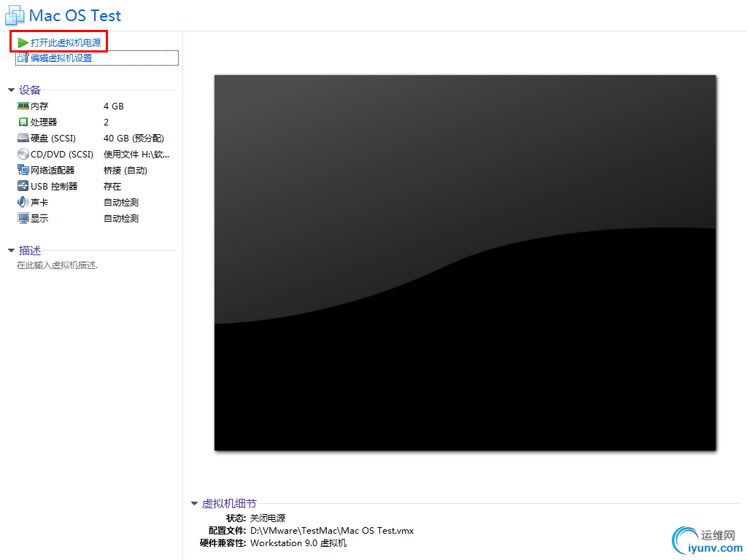Select the 网络适配器 network adapter icon
The image size is (747, 560).
coord(23,170)
